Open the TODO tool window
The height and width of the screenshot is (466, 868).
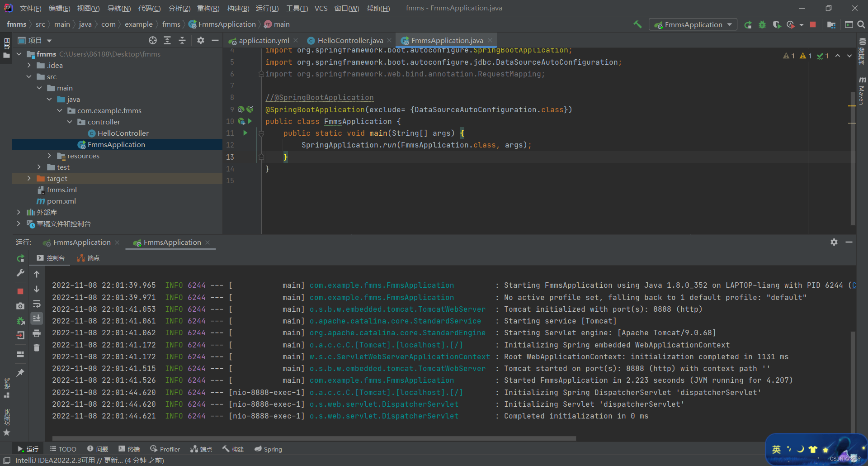63,449
